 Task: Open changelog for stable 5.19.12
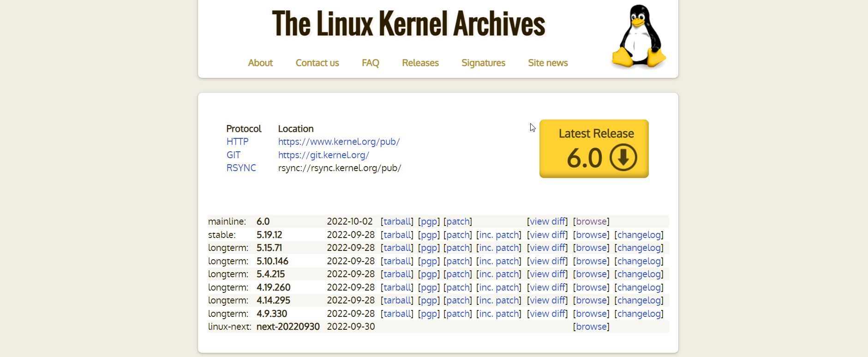pyautogui.click(x=639, y=235)
